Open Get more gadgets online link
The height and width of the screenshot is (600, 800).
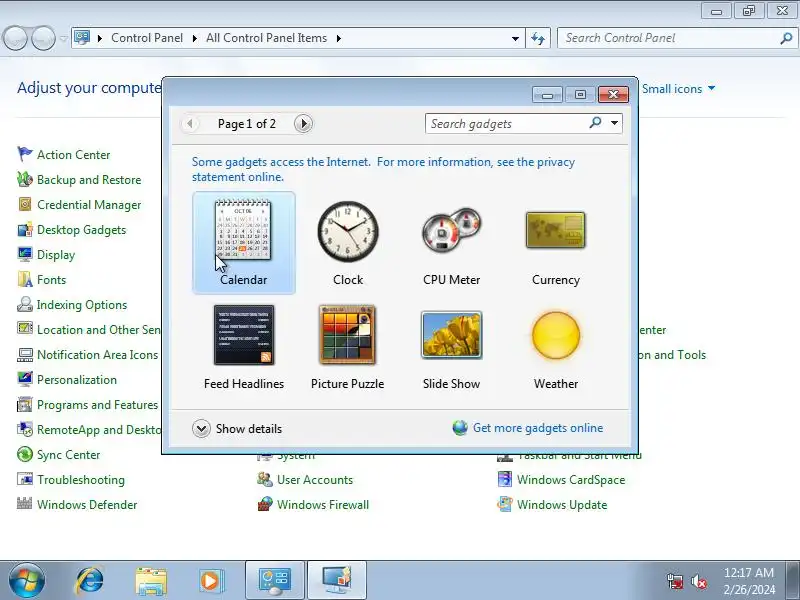pos(538,428)
